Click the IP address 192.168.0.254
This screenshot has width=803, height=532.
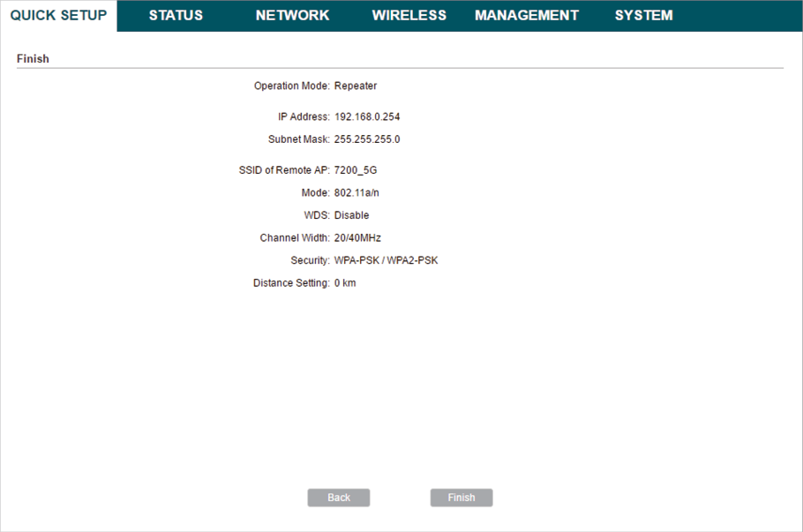[368, 116]
